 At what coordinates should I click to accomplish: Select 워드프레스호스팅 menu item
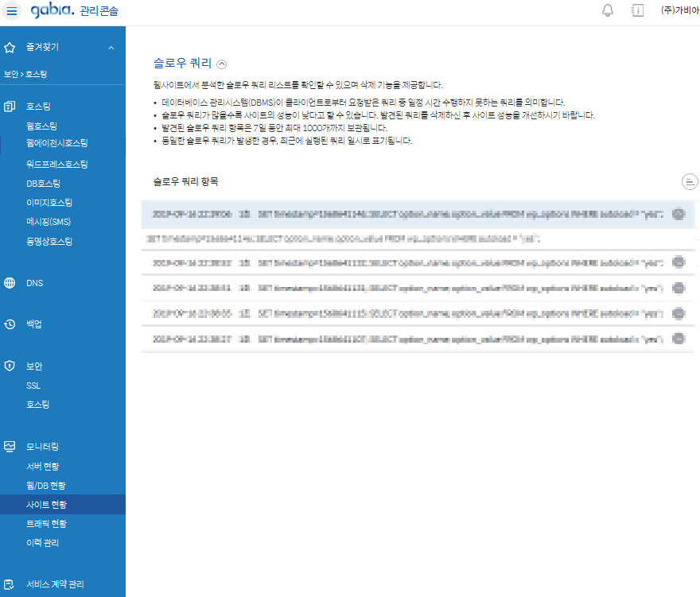56,165
